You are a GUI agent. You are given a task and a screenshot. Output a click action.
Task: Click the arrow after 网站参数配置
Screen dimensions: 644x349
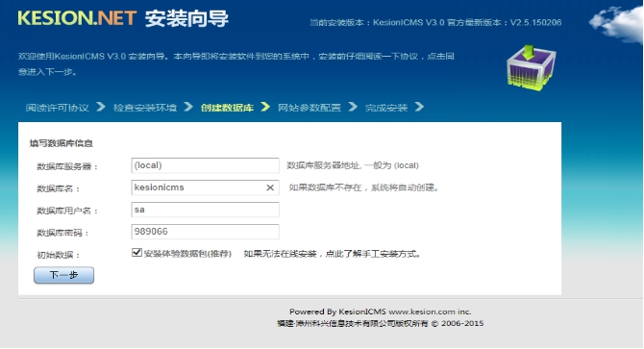(x=353, y=107)
